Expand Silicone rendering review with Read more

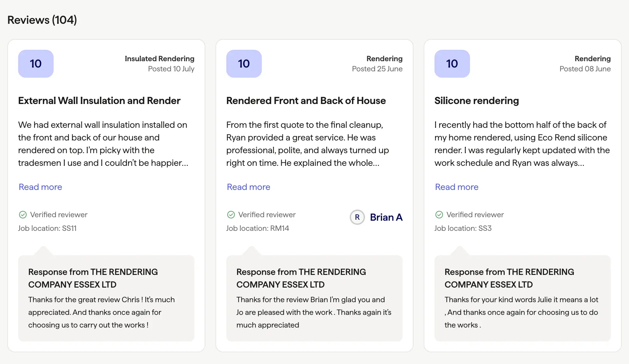tap(457, 187)
